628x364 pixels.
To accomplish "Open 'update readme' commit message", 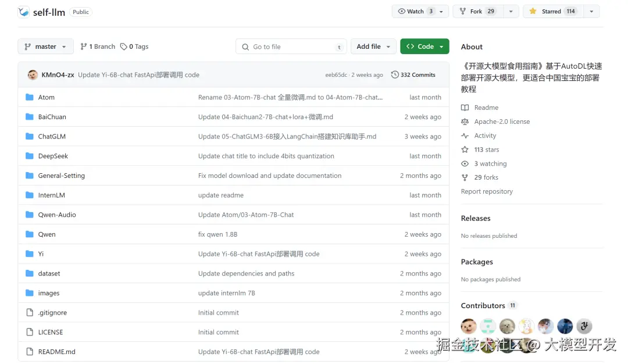I will tap(221, 195).
